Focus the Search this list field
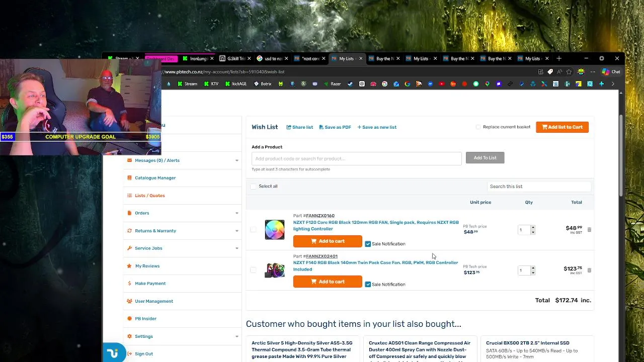 (x=539, y=187)
